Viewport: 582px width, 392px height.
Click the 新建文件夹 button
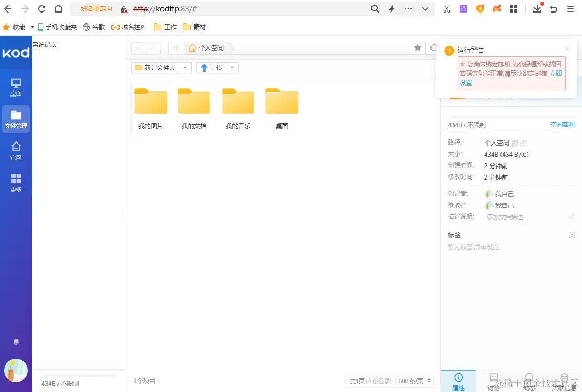[155, 67]
